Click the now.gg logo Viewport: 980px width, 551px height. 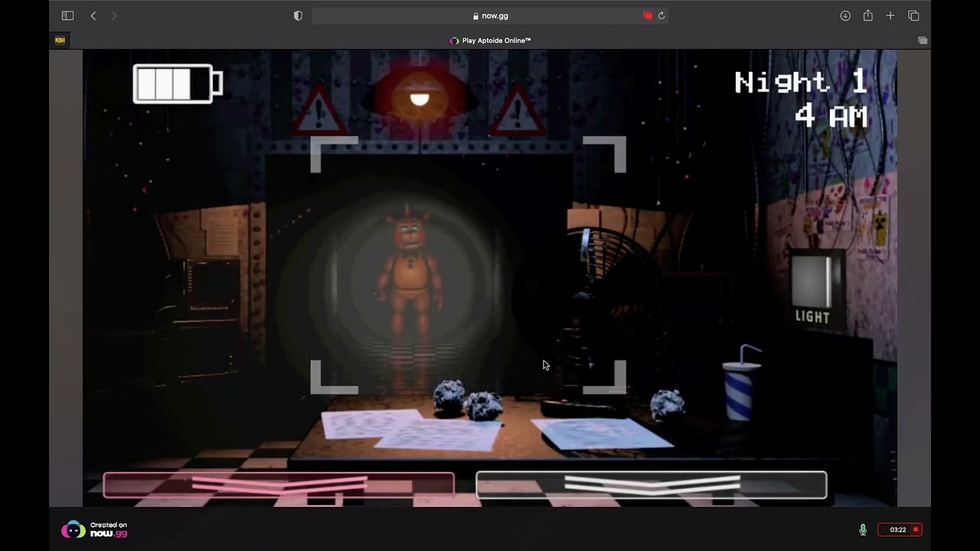(94, 530)
